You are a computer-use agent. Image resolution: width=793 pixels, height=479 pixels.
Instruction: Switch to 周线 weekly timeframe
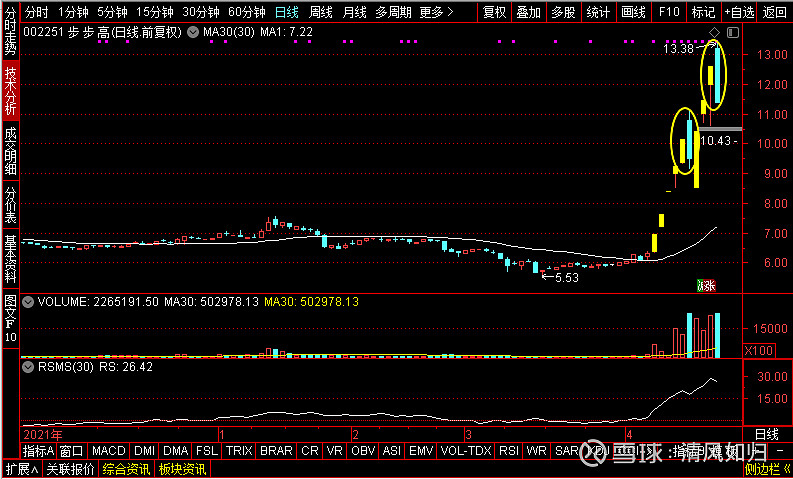tap(320, 12)
